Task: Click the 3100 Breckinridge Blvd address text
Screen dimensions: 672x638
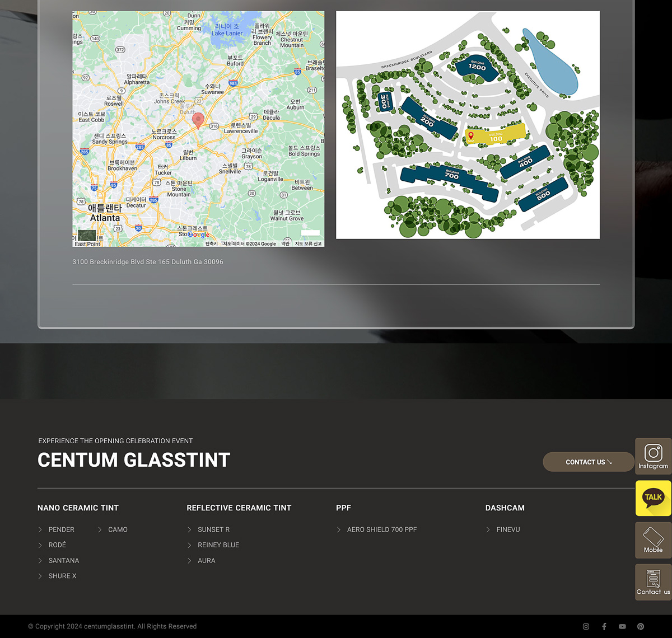Action: 148,262
